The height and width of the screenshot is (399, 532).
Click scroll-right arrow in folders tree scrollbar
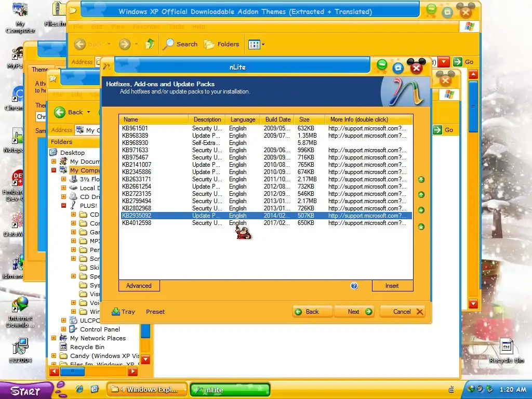pos(132,371)
